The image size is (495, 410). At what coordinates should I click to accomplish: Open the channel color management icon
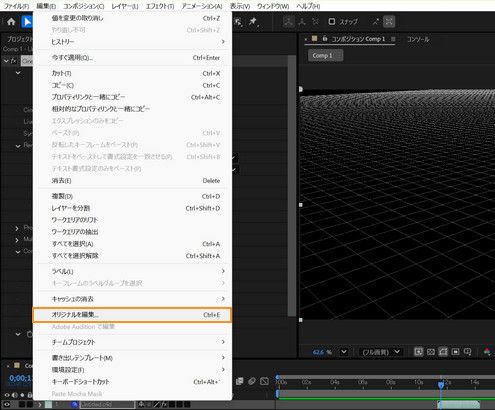point(487,352)
